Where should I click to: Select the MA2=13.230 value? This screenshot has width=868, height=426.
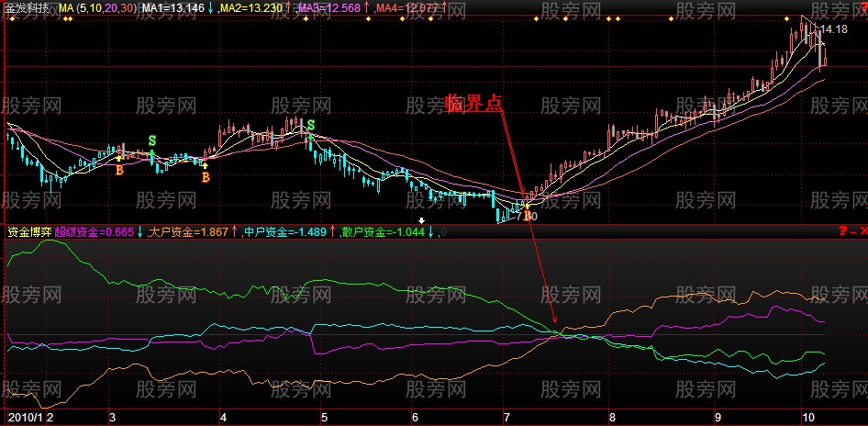[x=250, y=7]
